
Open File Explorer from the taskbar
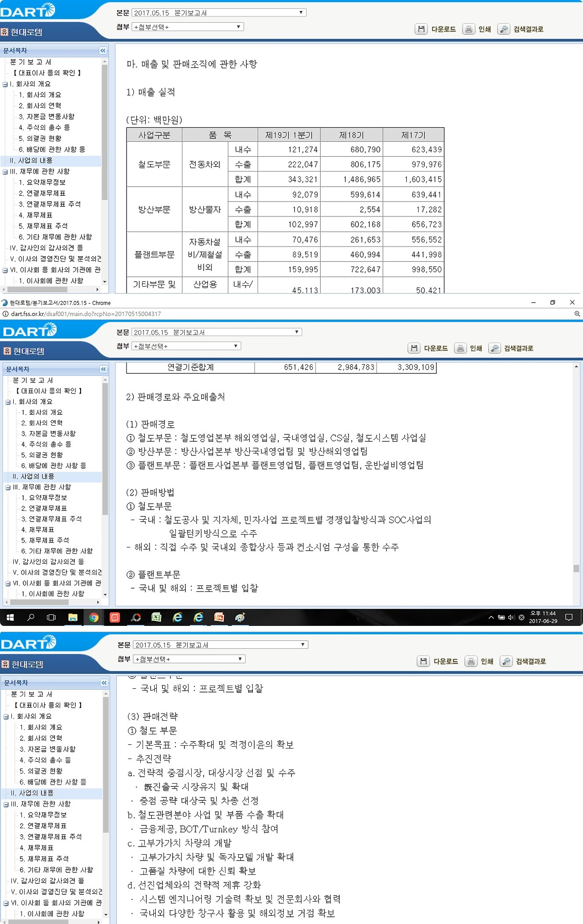[73, 617]
